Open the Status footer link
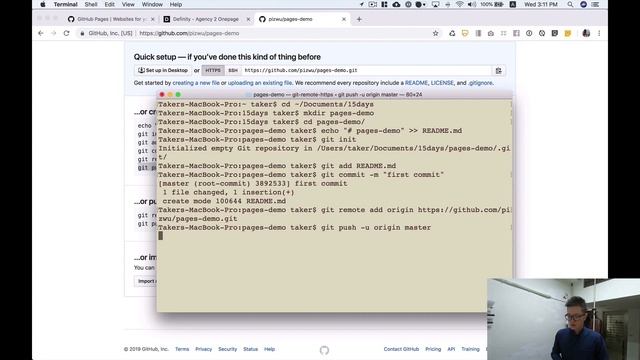 coord(250,349)
